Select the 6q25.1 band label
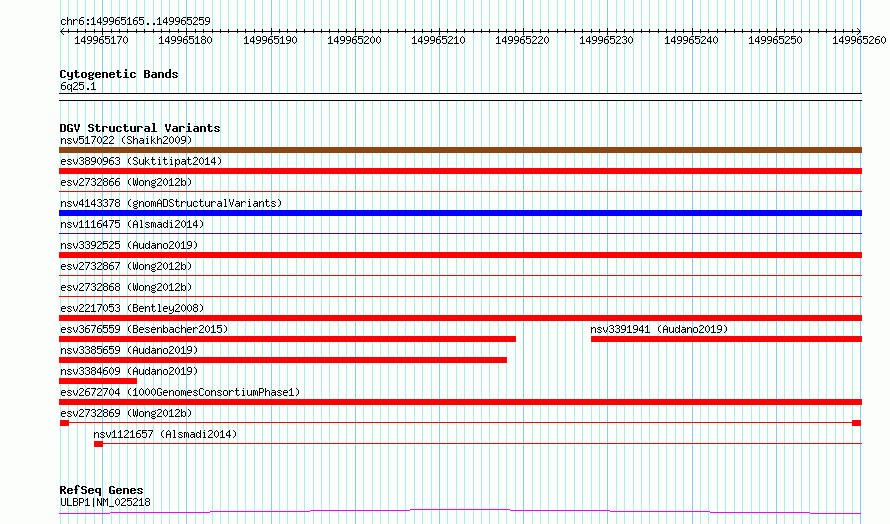Image resolution: width=890 pixels, height=524 pixels. [x=78, y=86]
